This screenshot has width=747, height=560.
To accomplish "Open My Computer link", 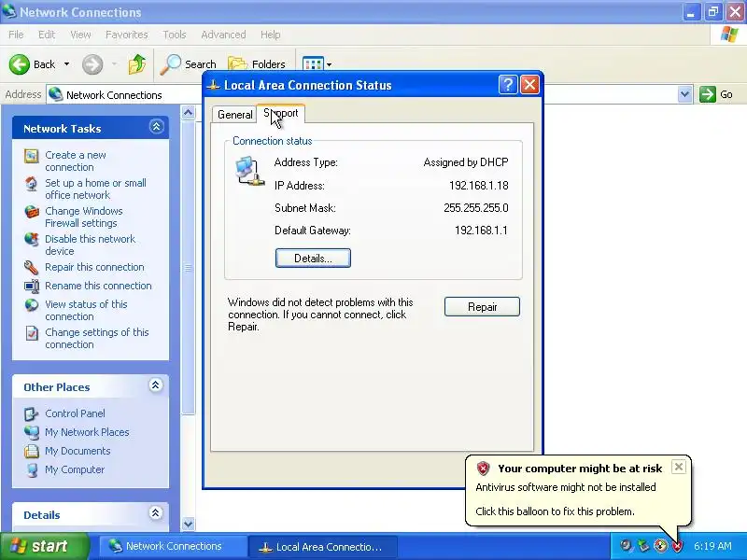I will (75, 469).
